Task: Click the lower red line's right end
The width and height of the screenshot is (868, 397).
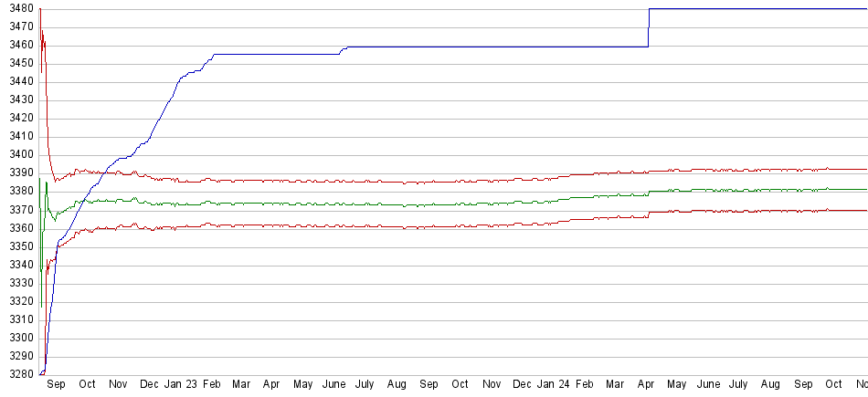Action: coord(864,211)
